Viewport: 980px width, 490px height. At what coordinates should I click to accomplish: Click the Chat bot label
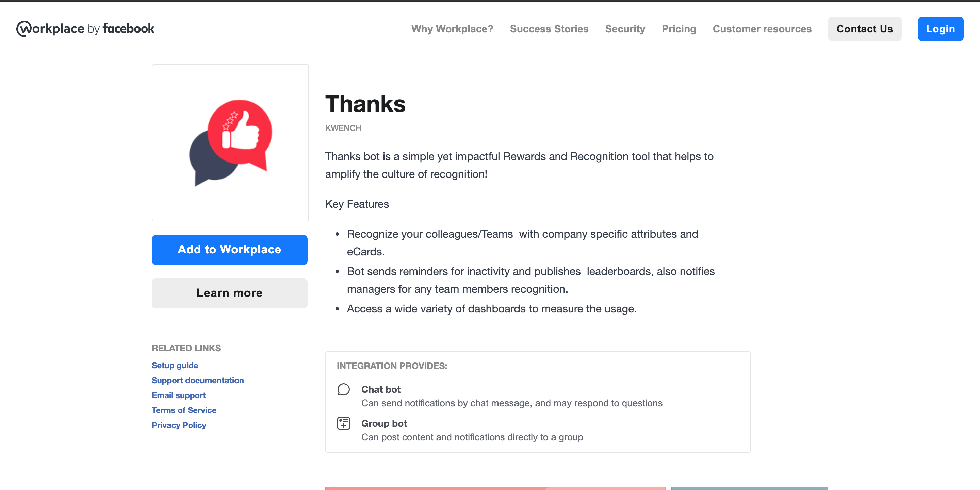click(381, 389)
